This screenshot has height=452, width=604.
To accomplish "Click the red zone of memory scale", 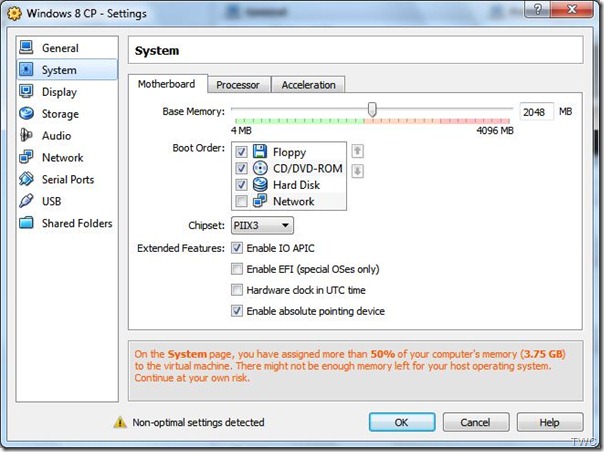I will click(474, 121).
